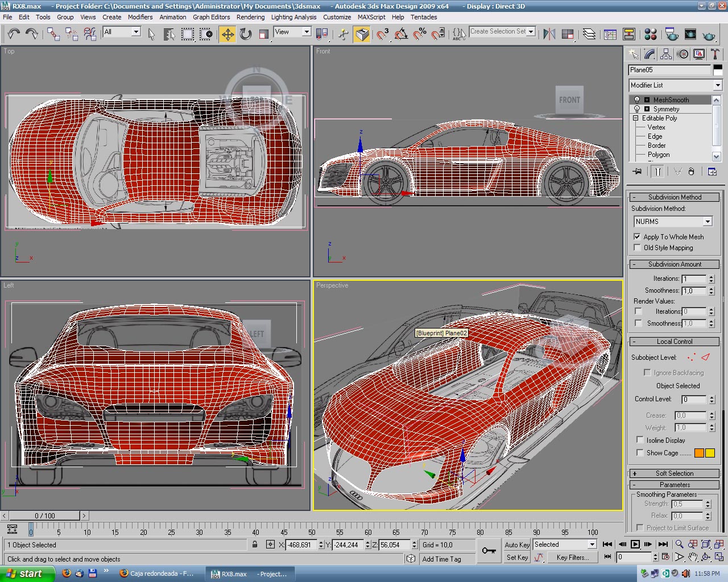Open the Modifiers menu
The image size is (728, 582).
click(140, 17)
